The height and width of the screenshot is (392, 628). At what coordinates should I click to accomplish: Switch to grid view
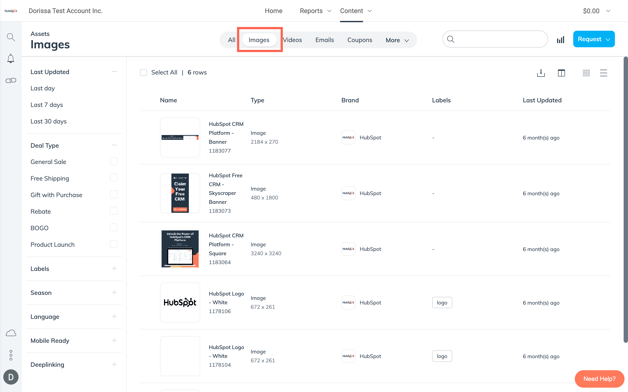(586, 73)
